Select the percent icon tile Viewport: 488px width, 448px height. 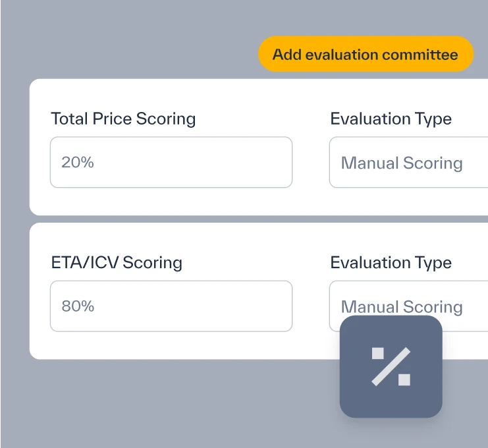[x=391, y=366]
